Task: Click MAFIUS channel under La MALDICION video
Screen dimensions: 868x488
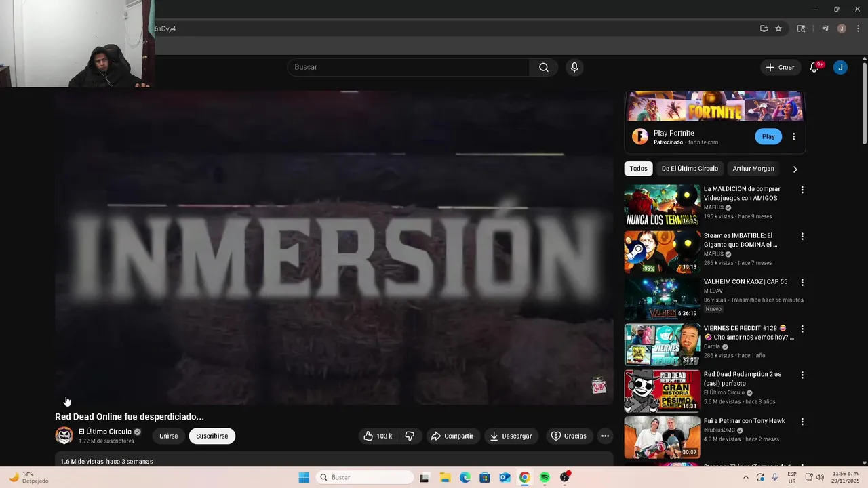Action: [713, 207]
